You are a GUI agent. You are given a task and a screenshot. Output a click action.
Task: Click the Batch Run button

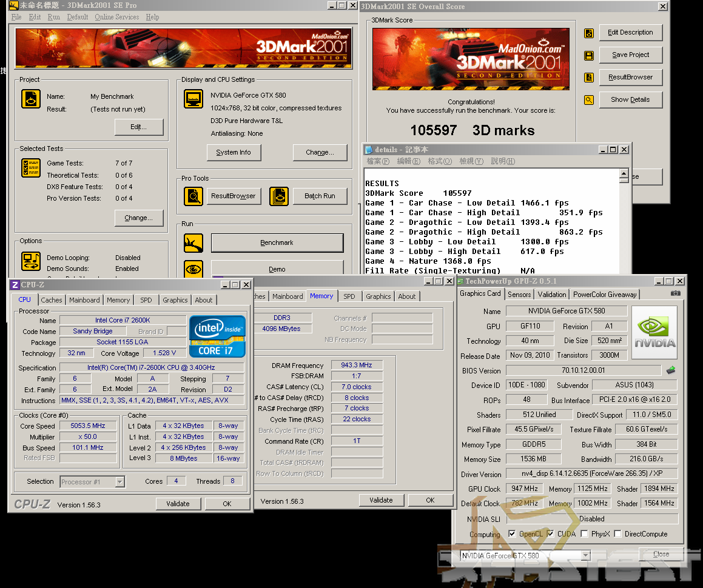(320, 196)
